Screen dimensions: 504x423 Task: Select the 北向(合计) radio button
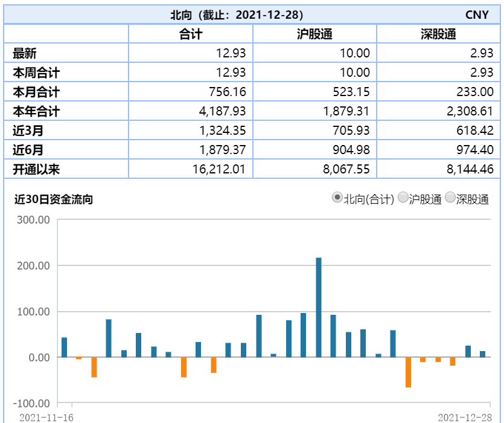click(337, 198)
